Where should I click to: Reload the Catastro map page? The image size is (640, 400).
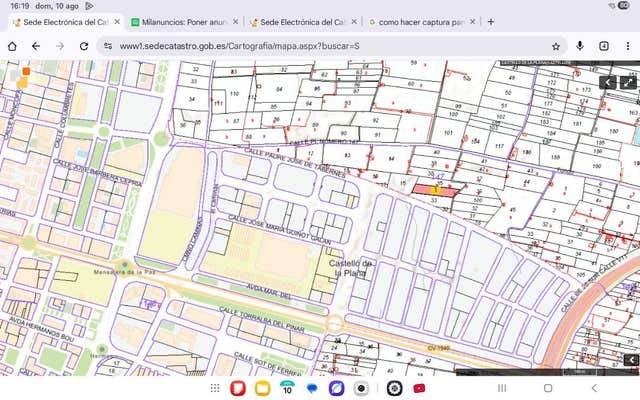(x=84, y=46)
